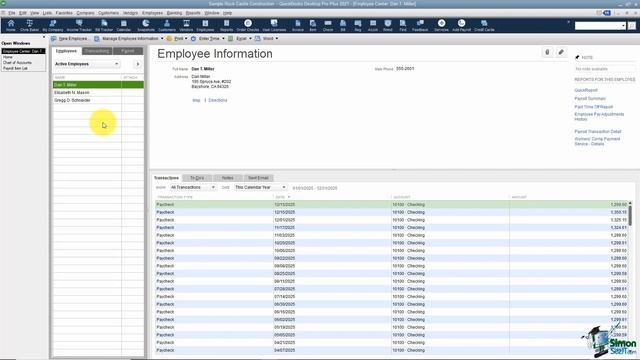Open the Accnt toolbar icon
Screen dimensions: 640x360
373,25
